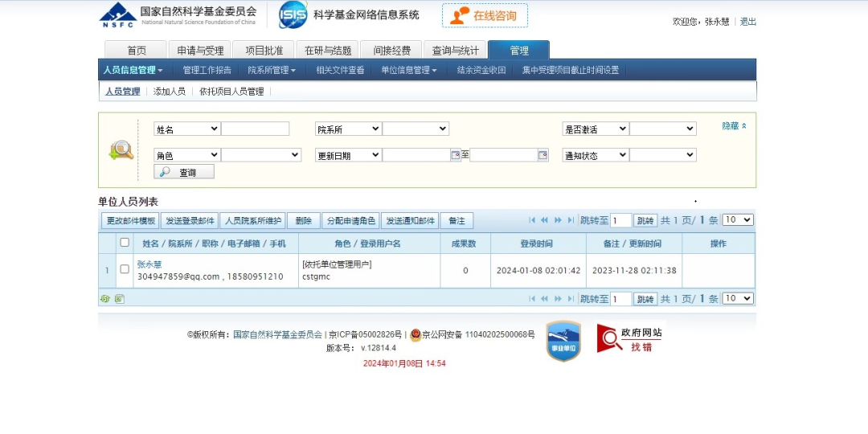Toggle the select-all checkbox in table header

(125, 243)
